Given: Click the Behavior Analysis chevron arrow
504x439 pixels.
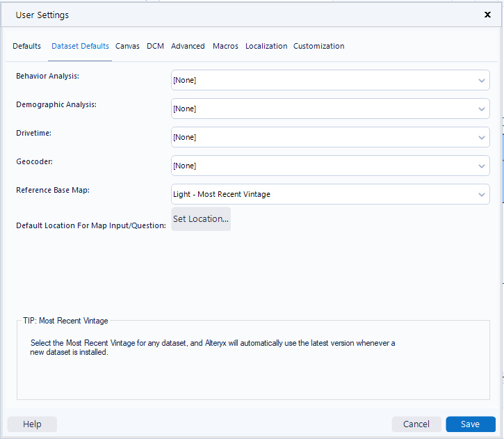Looking at the screenshot, I should pos(482,81).
